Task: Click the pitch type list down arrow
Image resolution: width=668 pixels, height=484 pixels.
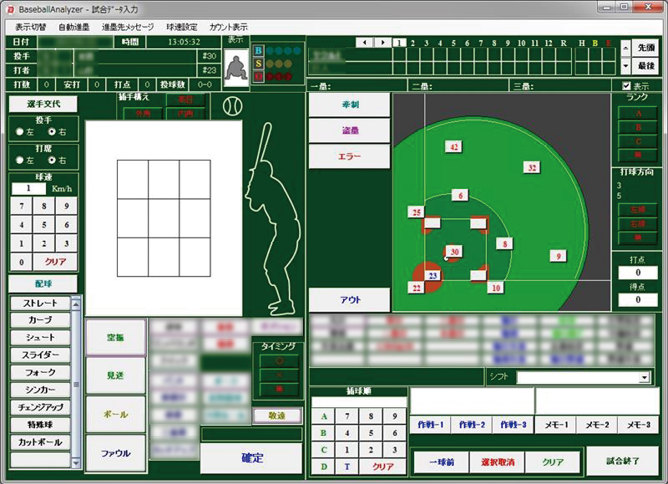Action: (76, 463)
